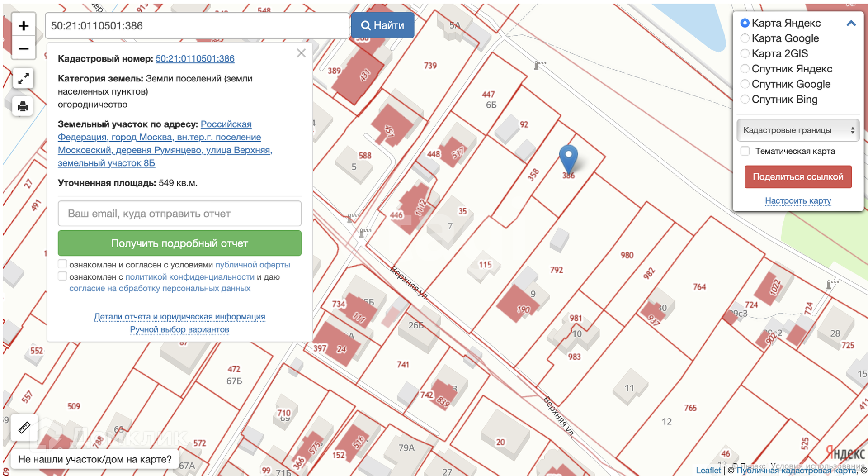868x476 pixels.
Task: Select Карта Google base map
Action: 745,38
